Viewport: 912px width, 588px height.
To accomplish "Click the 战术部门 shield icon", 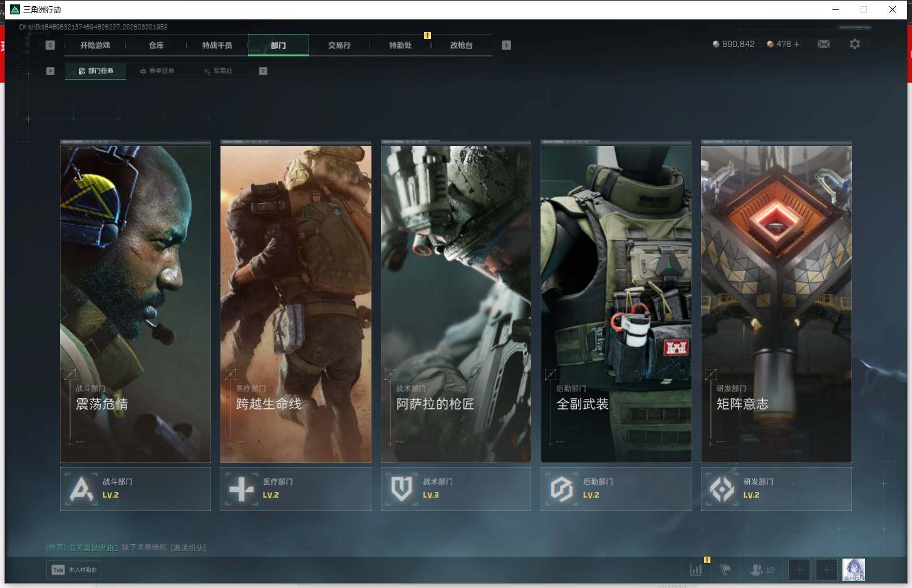I will pyautogui.click(x=402, y=489).
